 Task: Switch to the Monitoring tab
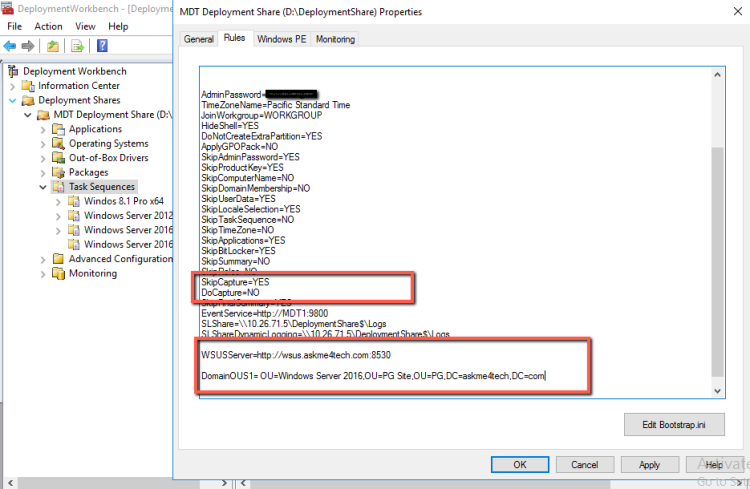pyautogui.click(x=335, y=39)
